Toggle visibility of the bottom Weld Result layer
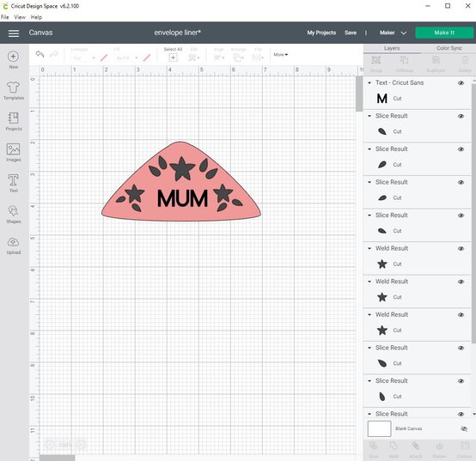Viewport: 476px width, 461px height. click(x=461, y=315)
